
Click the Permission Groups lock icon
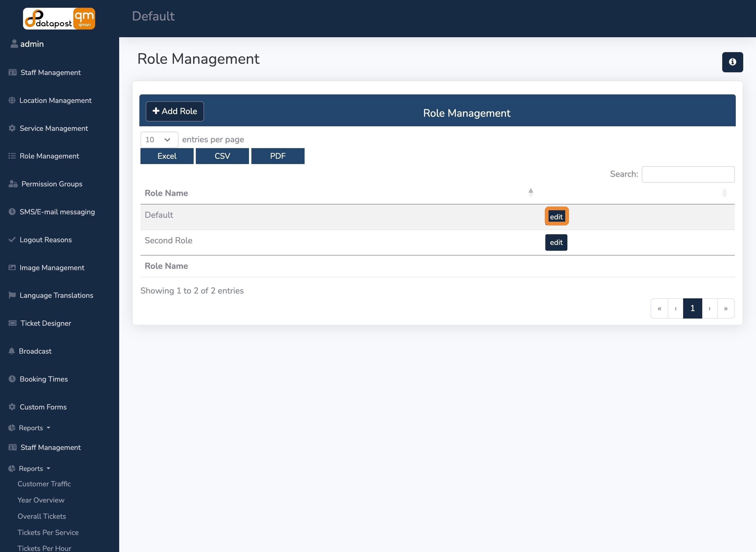pos(13,184)
